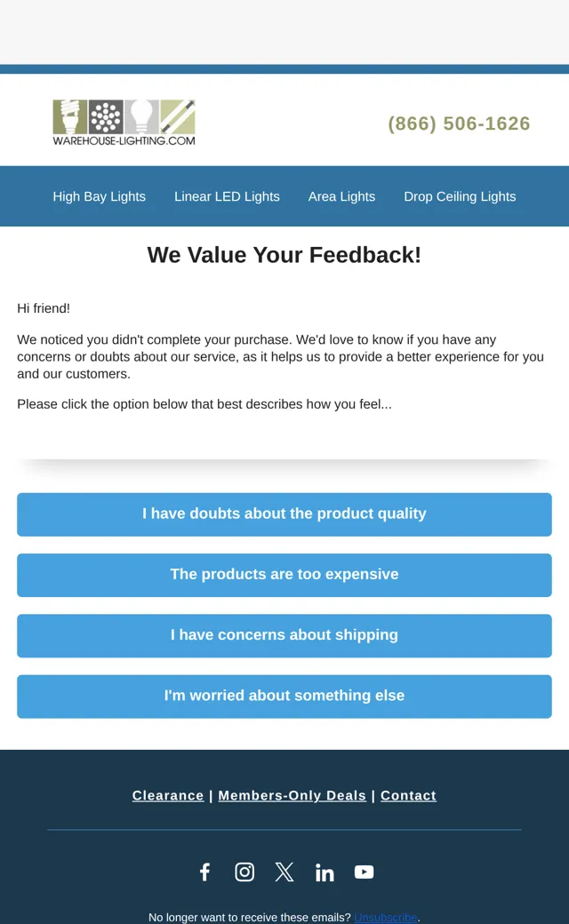Open the LinkedIn icon in footer

point(325,872)
